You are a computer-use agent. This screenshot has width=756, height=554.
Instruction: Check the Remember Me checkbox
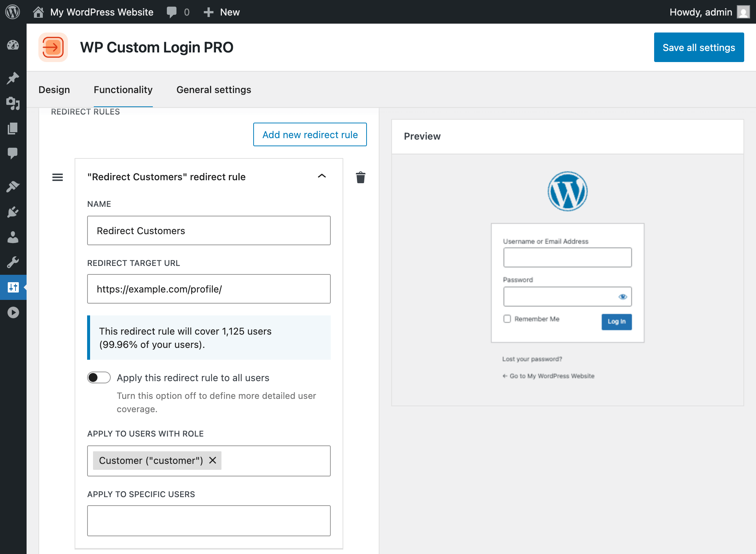point(507,319)
